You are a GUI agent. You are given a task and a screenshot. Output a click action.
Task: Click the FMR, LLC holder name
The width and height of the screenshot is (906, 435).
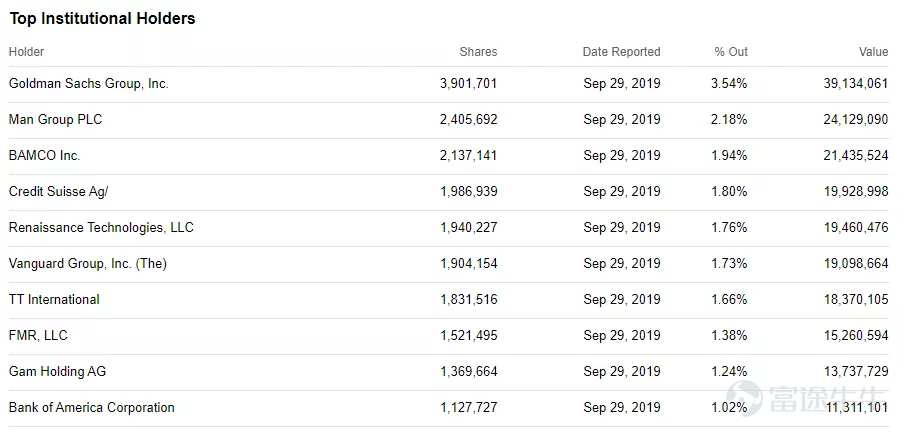[38, 336]
